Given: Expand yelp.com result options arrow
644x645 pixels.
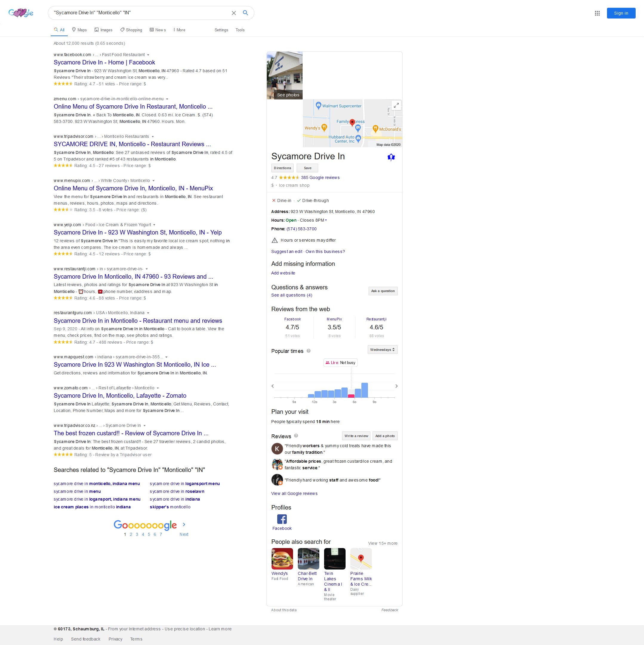Looking at the screenshot, I should (154, 225).
